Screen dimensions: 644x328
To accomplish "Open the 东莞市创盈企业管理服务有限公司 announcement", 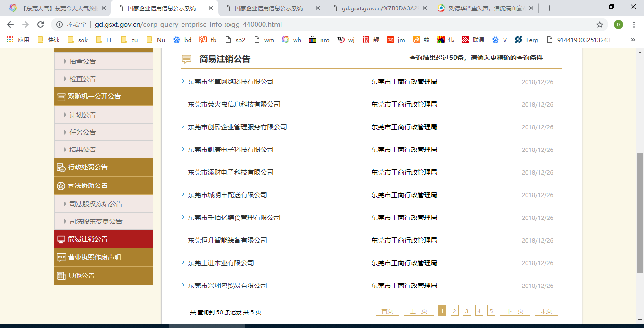I will [237, 127].
